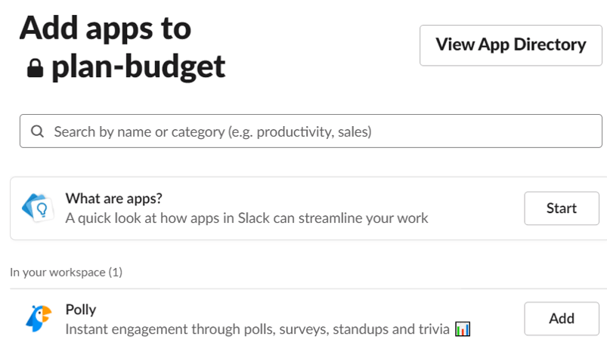Image resolution: width=607 pixels, height=364 pixels.
Task: Click the lightbulb cards icon for What are apps
Action: 38,208
